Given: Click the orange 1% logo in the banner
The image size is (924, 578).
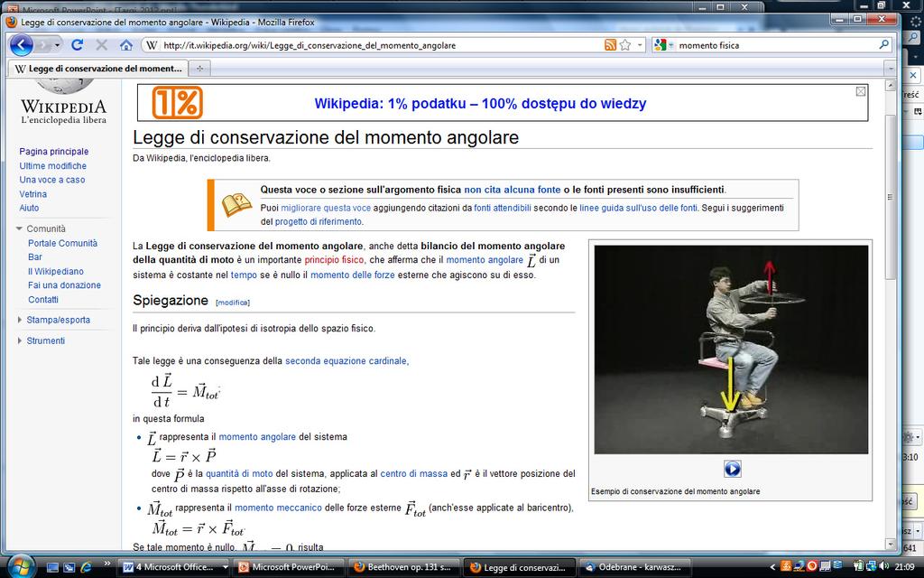Looking at the screenshot, I should 178,103.
